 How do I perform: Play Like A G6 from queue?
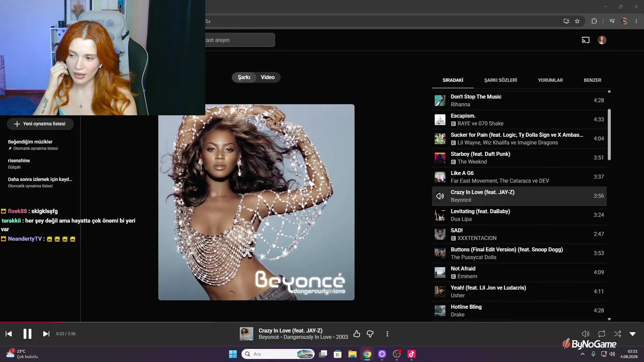click(x=519, y=177)
